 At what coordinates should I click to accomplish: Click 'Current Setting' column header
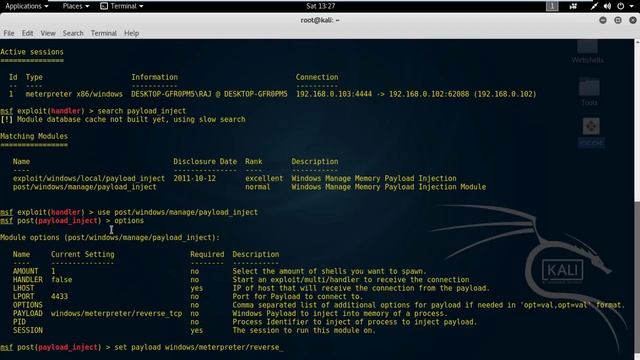[82, 254]
